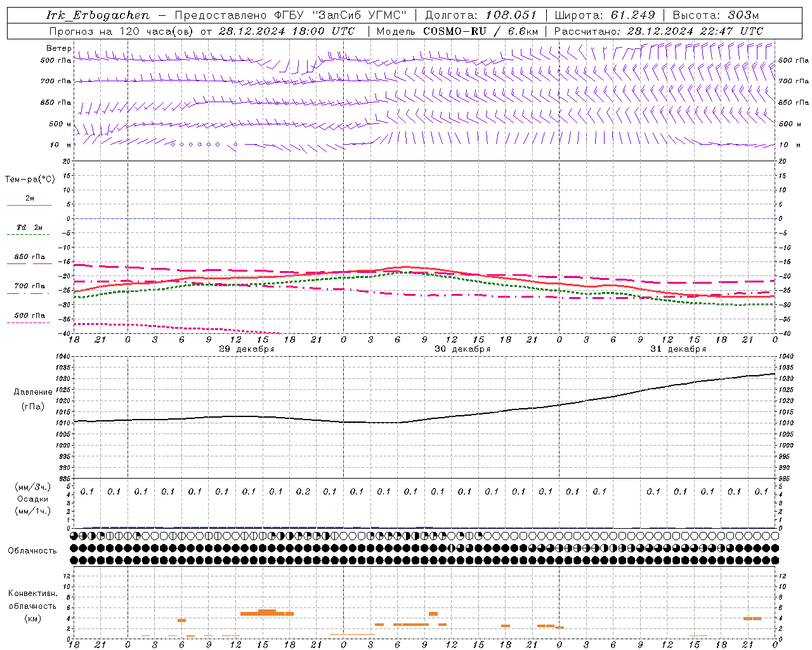This screenshot has width=812, height=650.
Task: Click the "31 декабря" date label
Action: [x=678, y=349]
